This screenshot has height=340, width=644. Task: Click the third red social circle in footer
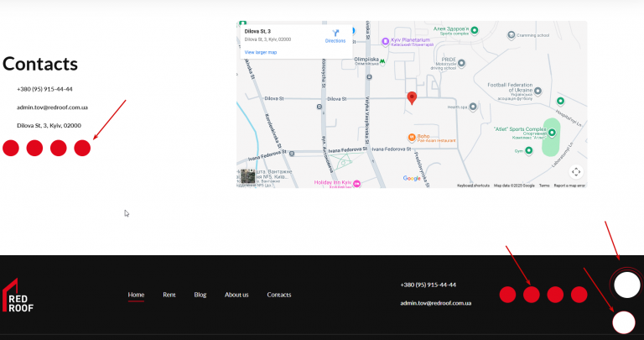click(x=555, y=295)
